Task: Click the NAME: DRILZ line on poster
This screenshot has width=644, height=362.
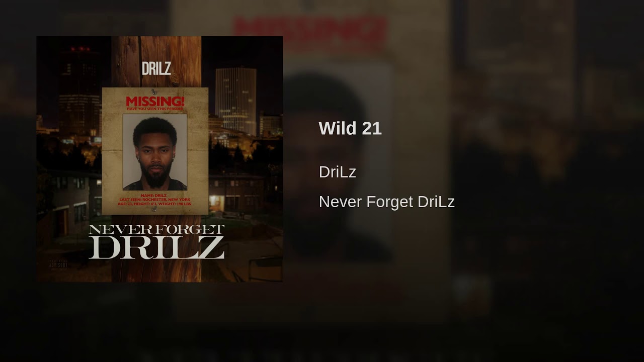Action: point(154,195)
